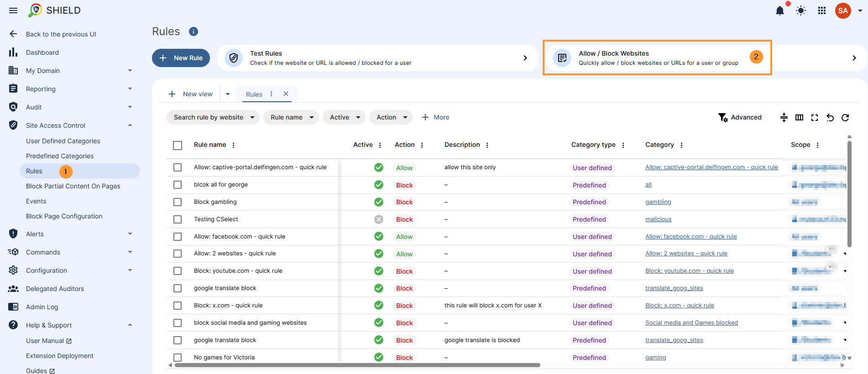The width and height of the screenshot is (868, 374).
Task: Click the Delegated Auditors people icon
Action: [13, 289]
